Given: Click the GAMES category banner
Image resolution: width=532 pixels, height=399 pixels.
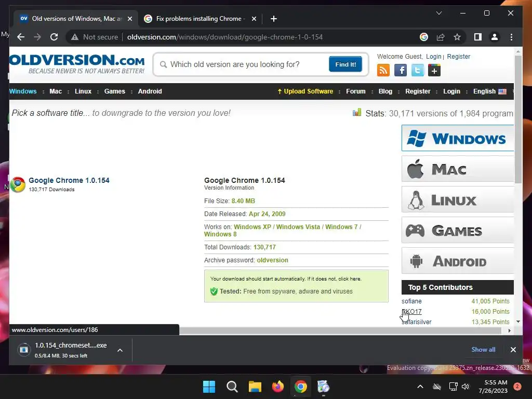Looking at the screenshot, I should [458, 230].
